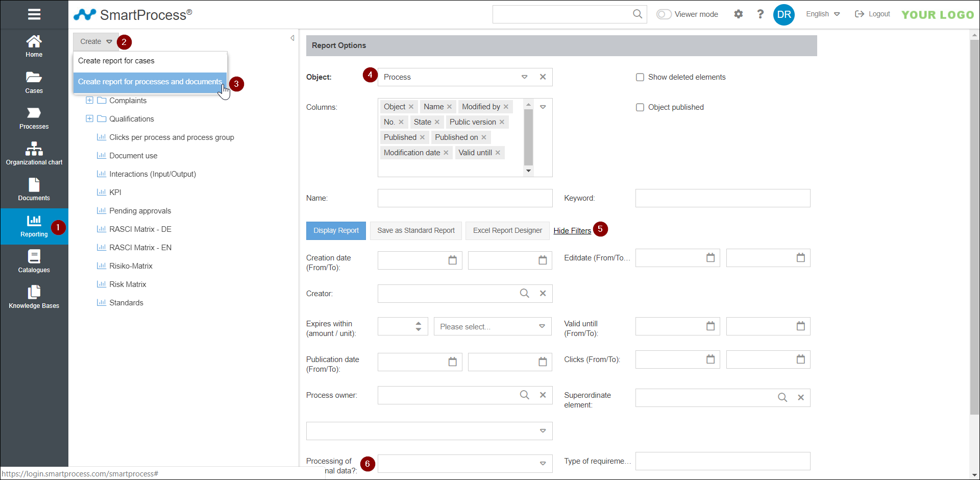The image size is (980, 480).
Task: Toggle Viewer mode switch
Action: coord(664,14)
